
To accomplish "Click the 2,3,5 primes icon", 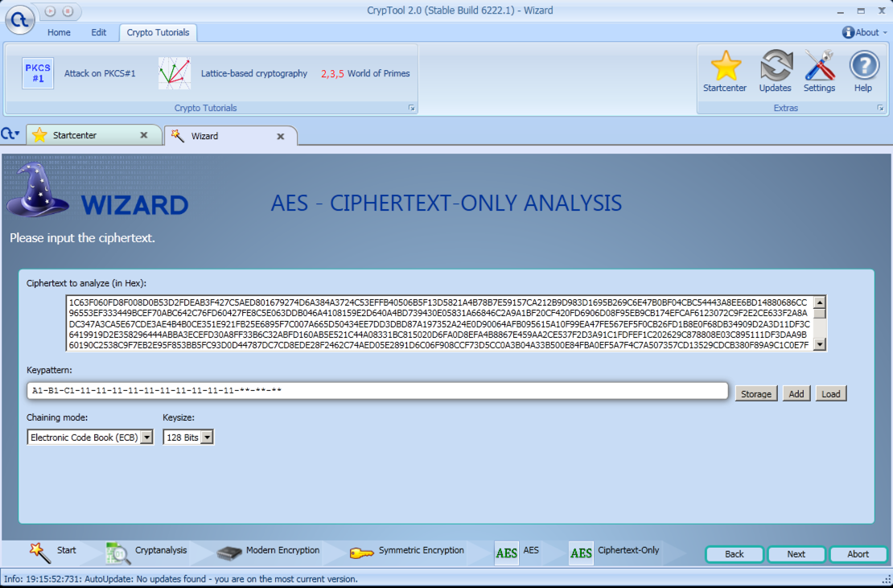I will [x=332, y=73].
